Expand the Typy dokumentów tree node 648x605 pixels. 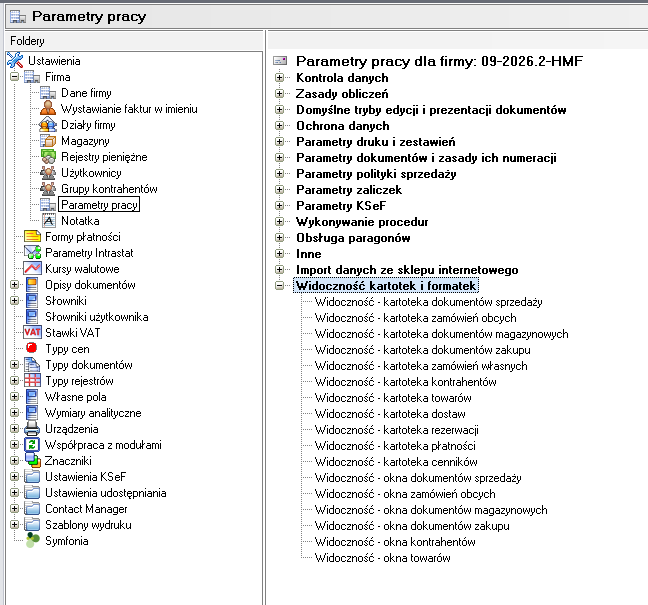(15, 365)
